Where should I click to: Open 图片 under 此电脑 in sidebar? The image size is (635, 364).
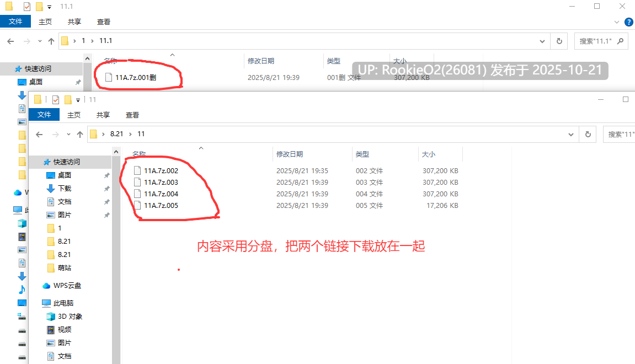pos(65,343)
